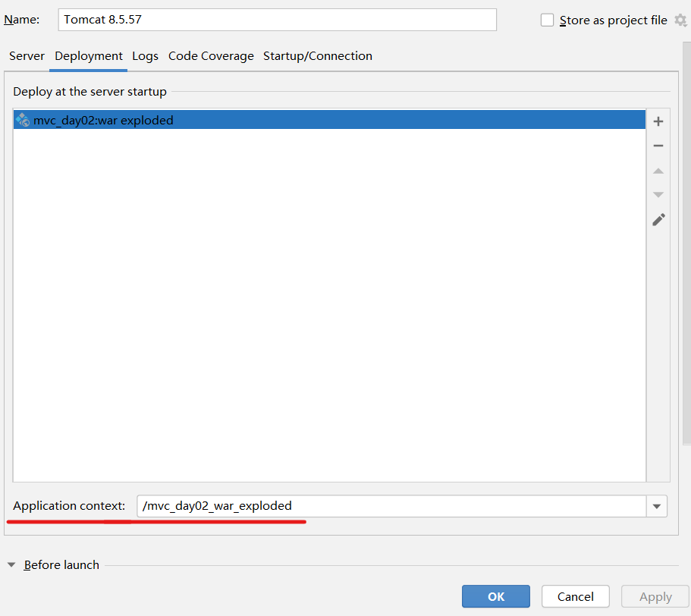This screenshot has height=616, width=691.
Task: Switch to the Server tab
Action: (x=27, y=56)
